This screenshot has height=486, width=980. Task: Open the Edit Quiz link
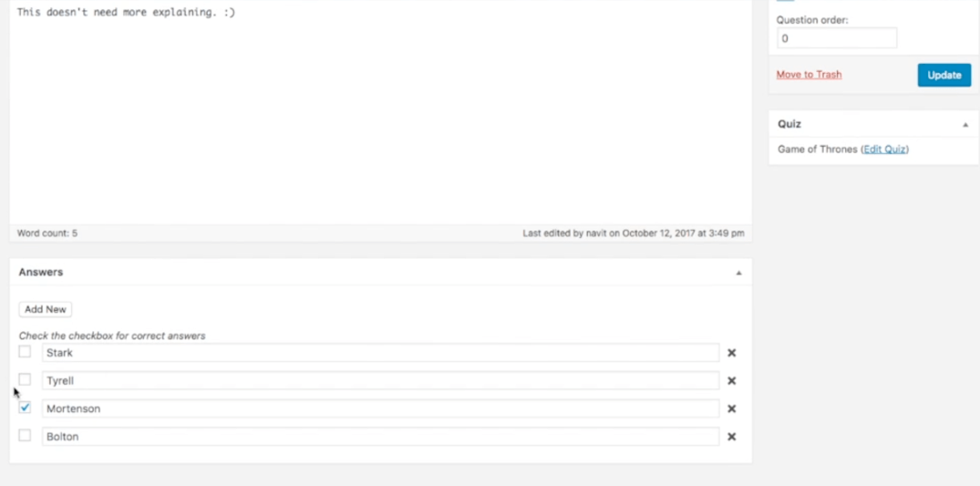tap(884, 150)
